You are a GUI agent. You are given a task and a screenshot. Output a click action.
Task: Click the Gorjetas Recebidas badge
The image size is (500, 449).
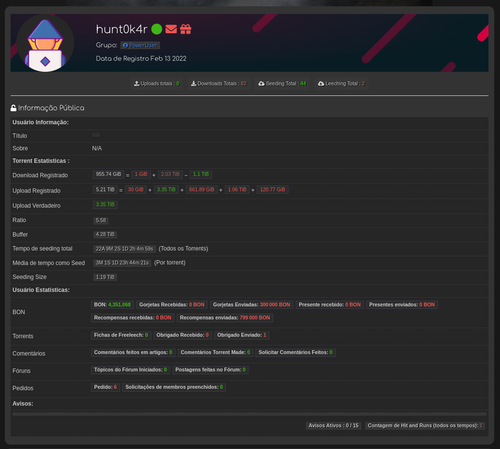[x=172, y=305]
